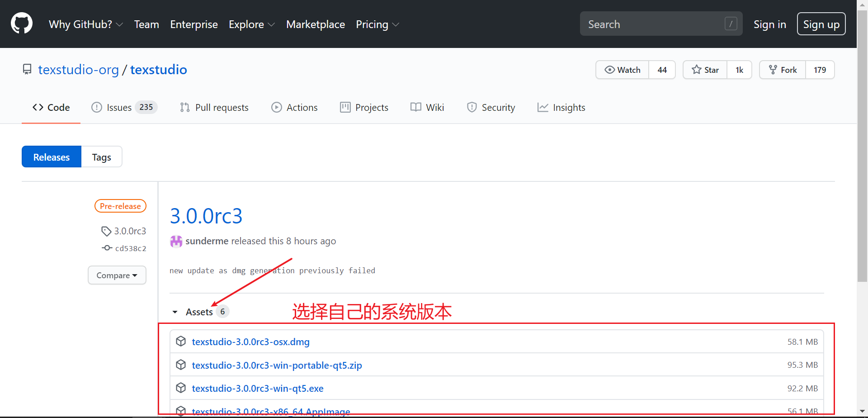Screen dimensions: 868x418
Task: Click the release note about dmg generation
Action: [x=272, y=271]
